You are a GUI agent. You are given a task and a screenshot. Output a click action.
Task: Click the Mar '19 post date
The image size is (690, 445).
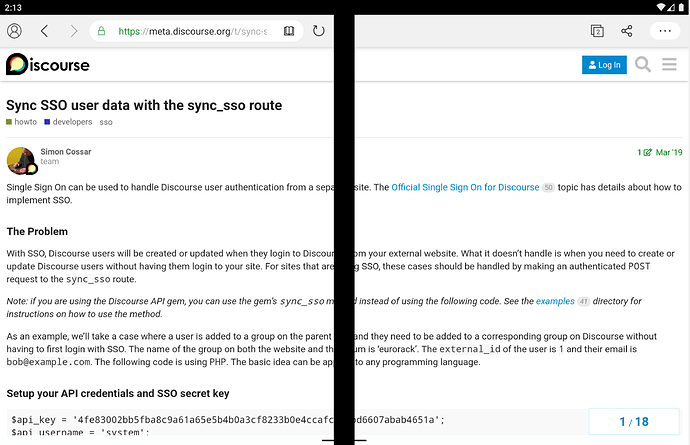point(669,152)
